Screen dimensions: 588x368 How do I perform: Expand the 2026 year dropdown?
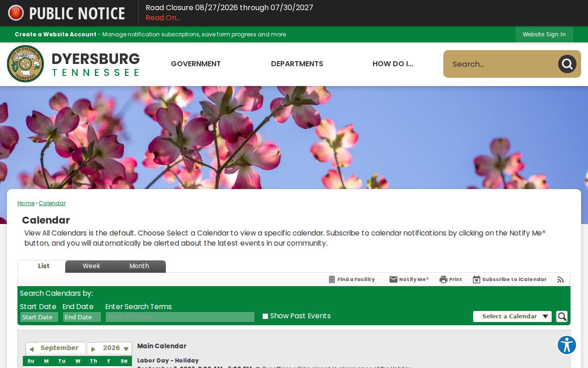click(x=126, y=349)
